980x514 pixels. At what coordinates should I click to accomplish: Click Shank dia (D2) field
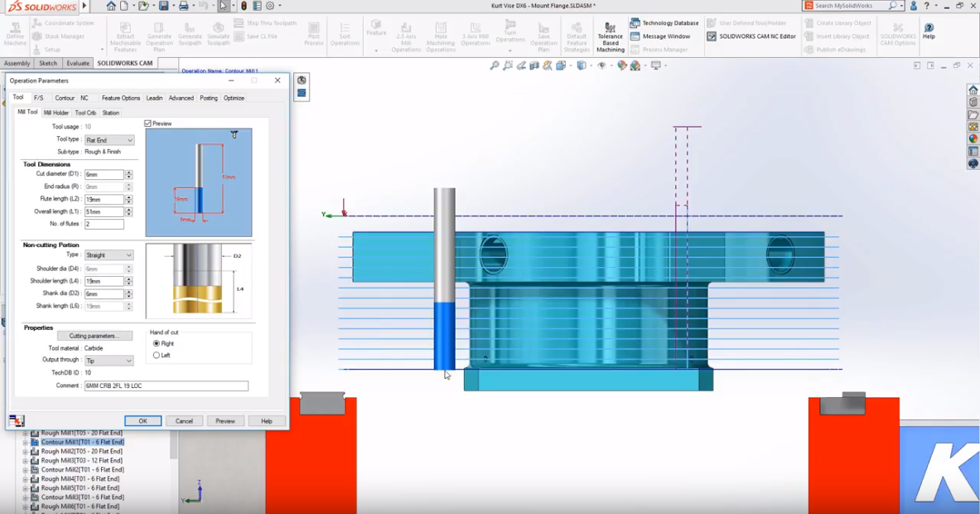pyautogui.click(x=104, y=294)
